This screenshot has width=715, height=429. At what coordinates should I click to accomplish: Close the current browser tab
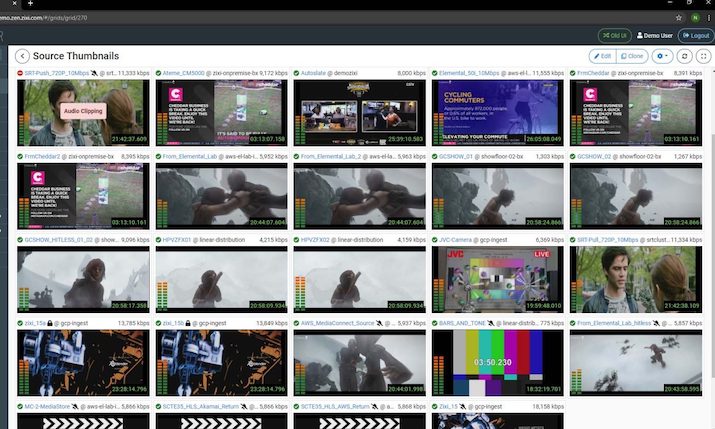pyautogui.click(x=14, y=3)
